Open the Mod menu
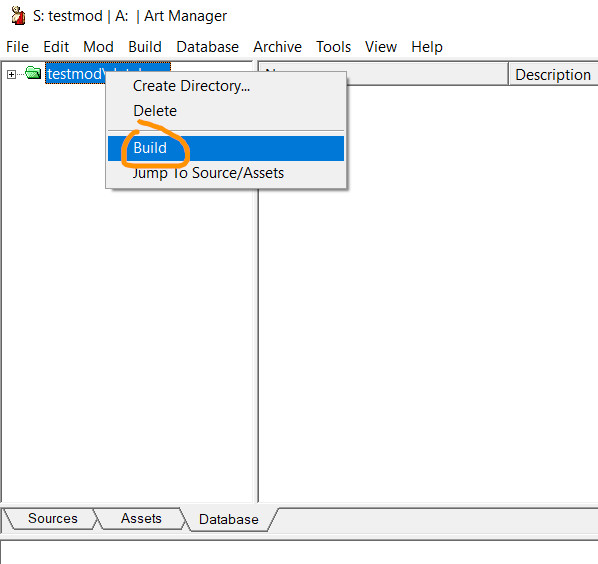The height and width of the screenshot is (564, 598). point(98,47)
